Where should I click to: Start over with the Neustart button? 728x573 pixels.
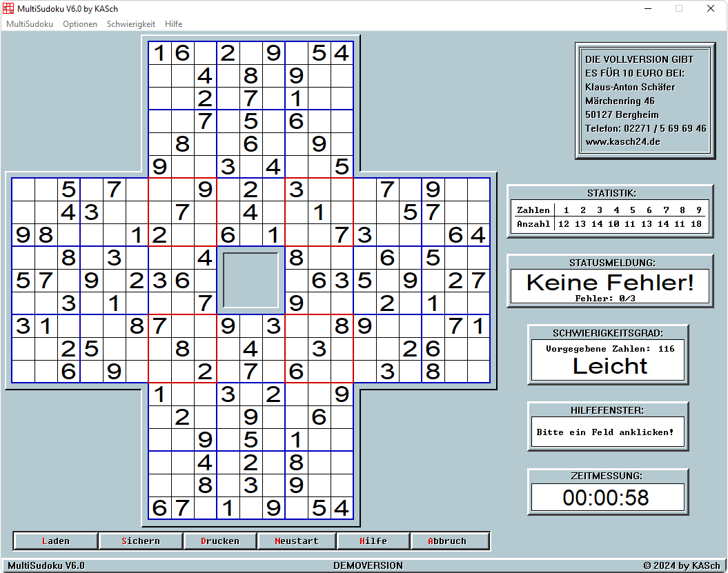point(297,541)
